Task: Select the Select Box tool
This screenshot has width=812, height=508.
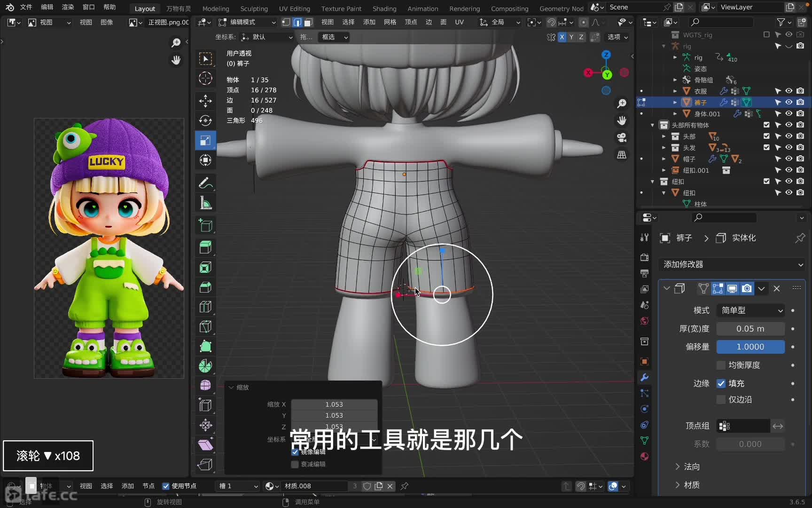Action: [205, 59]
